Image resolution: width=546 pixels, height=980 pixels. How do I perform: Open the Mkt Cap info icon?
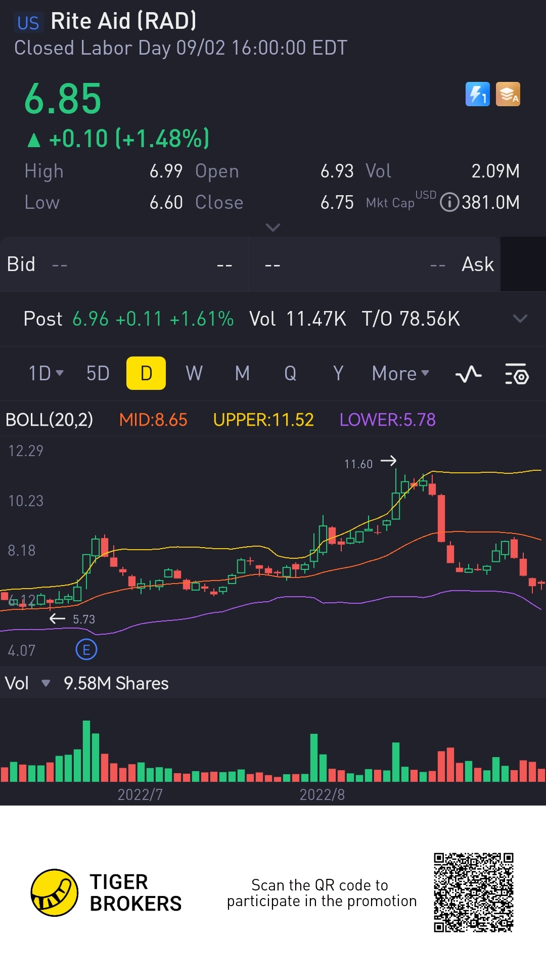click(x=449, y=202)
